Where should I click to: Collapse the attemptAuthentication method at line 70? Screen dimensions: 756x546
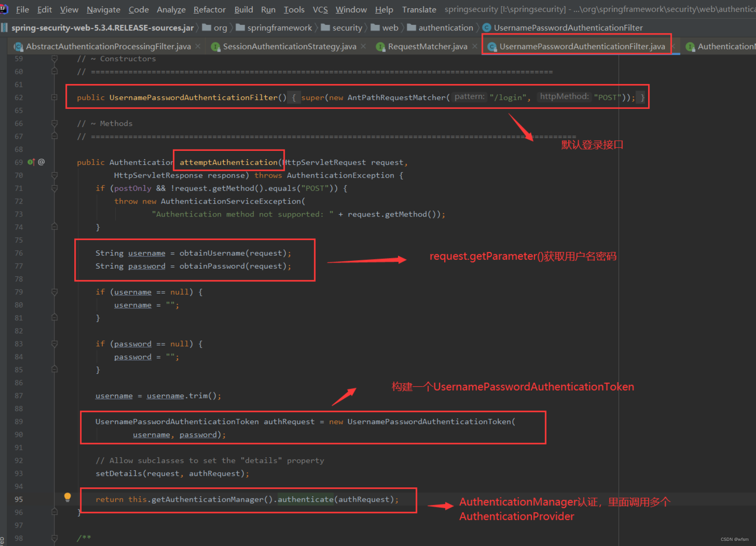click(x=54, y=175)
